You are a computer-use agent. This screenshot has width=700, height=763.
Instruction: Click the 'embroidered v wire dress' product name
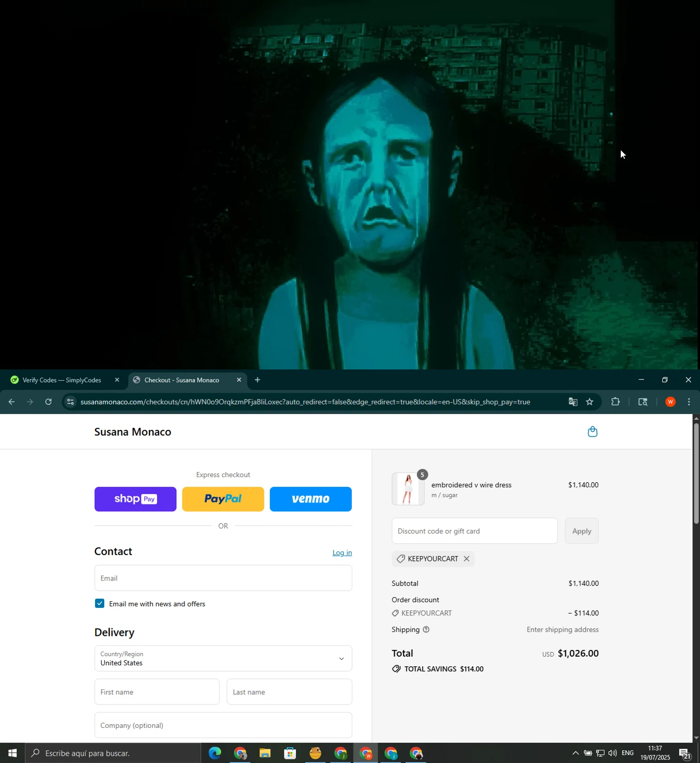(x=471, y=485)
